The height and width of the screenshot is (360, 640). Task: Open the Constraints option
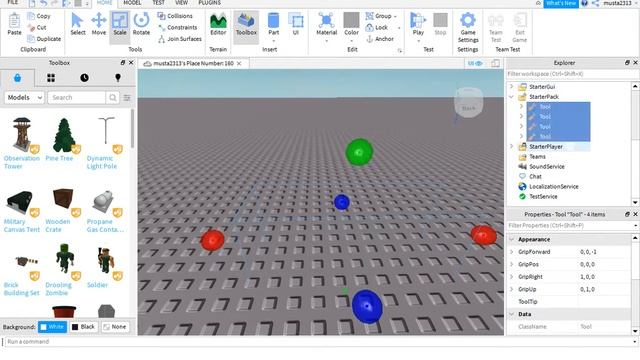coord(178,27)
